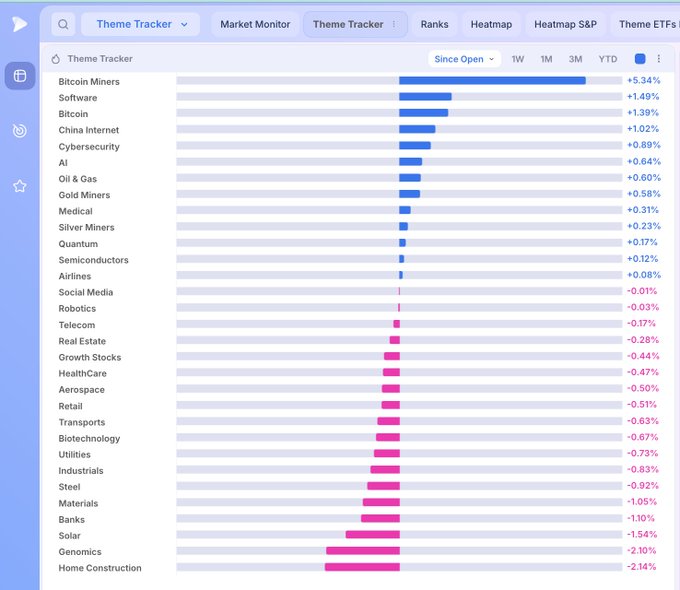Image resolution: width=680 pixels, height=590 pixels.
Task: Open the Theme Tracker tab dots menu
Action: coord(394,24)
